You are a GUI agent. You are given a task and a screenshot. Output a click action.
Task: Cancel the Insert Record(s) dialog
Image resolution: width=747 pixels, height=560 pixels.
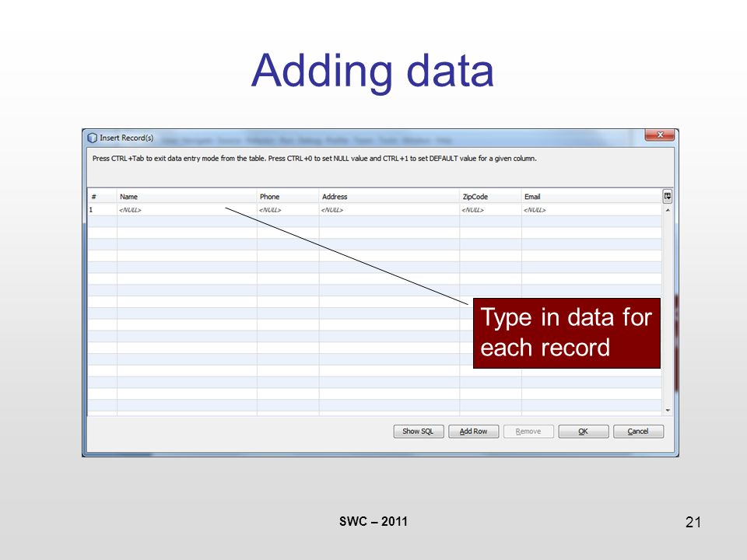[638, 432]
